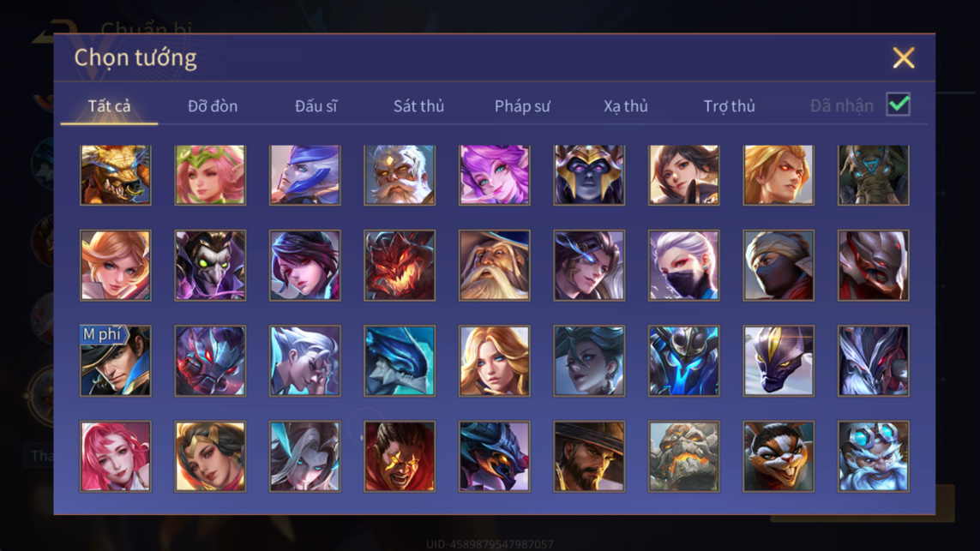The image size is (980, 551).
Task: Pick the grinning fox-raccoon hero
Action: point(779,456)
